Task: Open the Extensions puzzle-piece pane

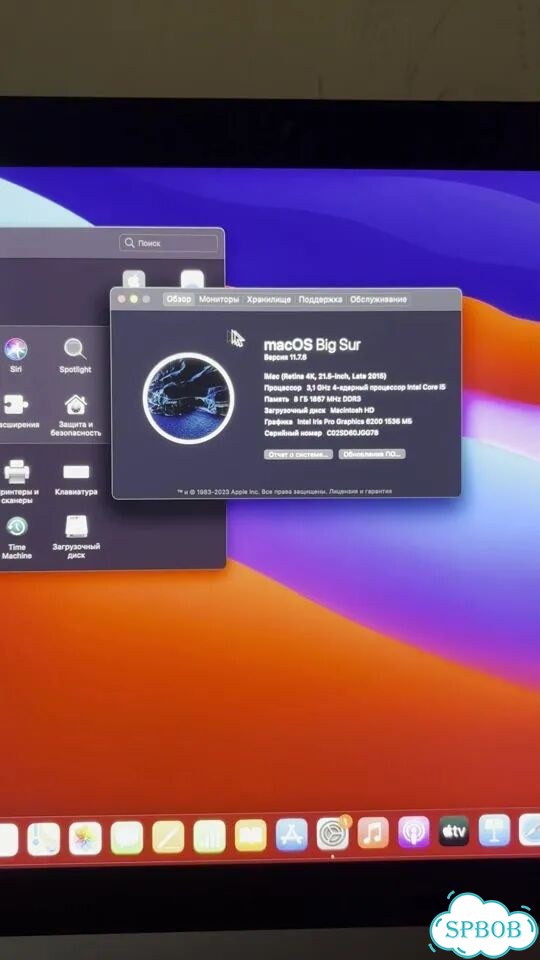Action: pyautogui.click(x=17, y=410)
